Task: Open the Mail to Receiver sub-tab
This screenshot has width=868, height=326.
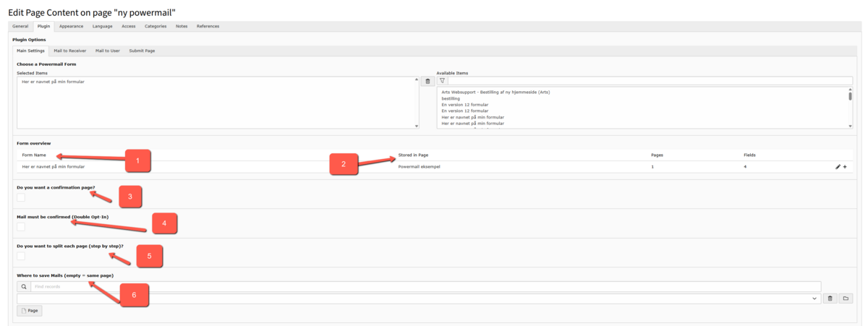Action: tap(70, 51)
